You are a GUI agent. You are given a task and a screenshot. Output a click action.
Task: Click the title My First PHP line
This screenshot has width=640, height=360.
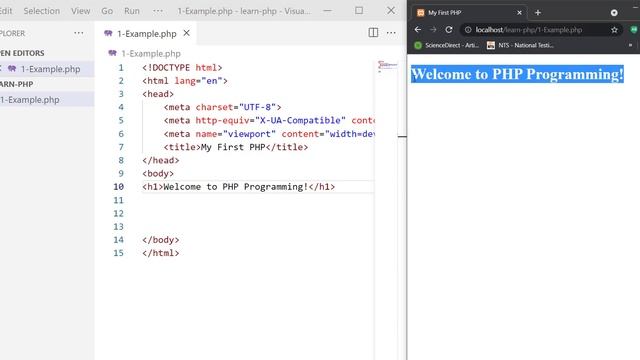tap(236, 147)
